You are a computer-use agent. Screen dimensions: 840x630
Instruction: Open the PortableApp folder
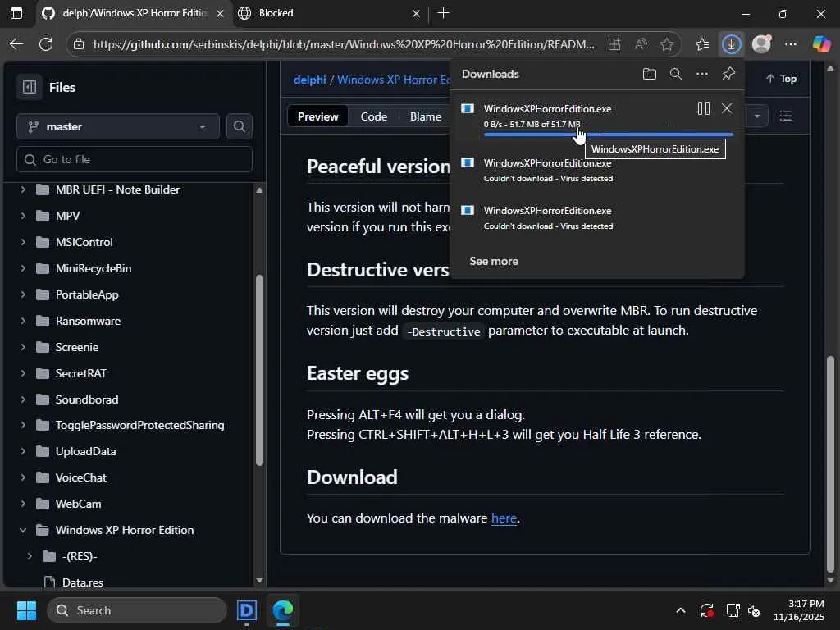87,294
